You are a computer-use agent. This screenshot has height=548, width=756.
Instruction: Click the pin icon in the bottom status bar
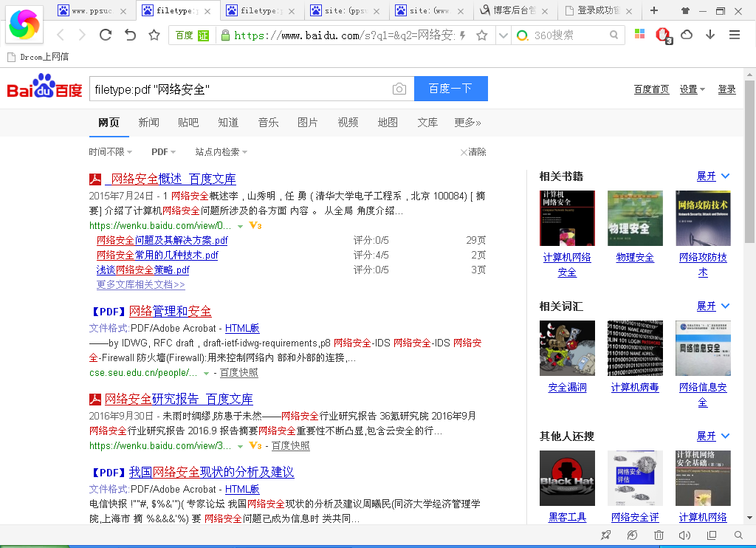606,535
